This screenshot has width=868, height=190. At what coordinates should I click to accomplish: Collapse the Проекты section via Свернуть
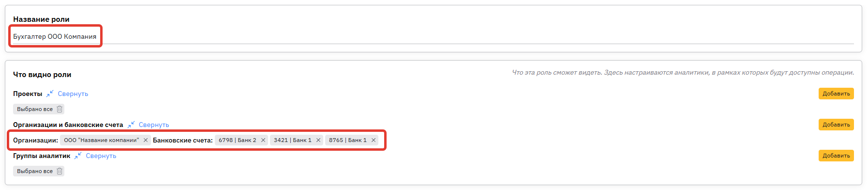(73, 94)
